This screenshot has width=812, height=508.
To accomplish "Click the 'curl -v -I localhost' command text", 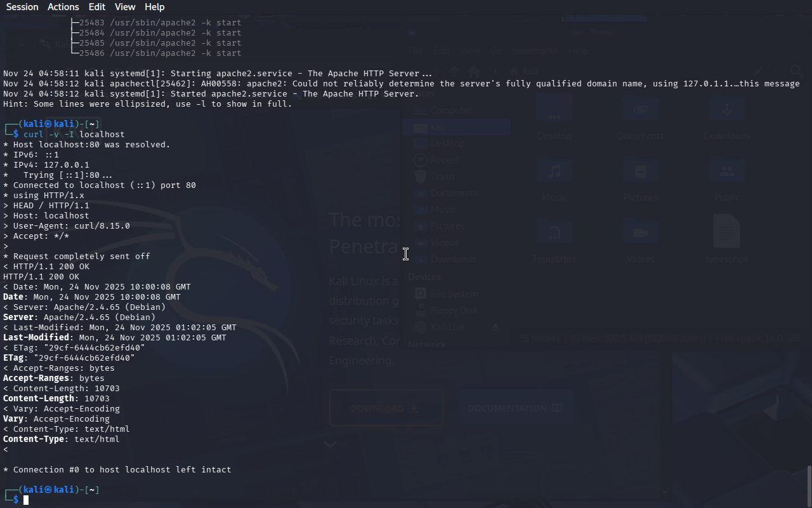I will click(x=74, y=135).
